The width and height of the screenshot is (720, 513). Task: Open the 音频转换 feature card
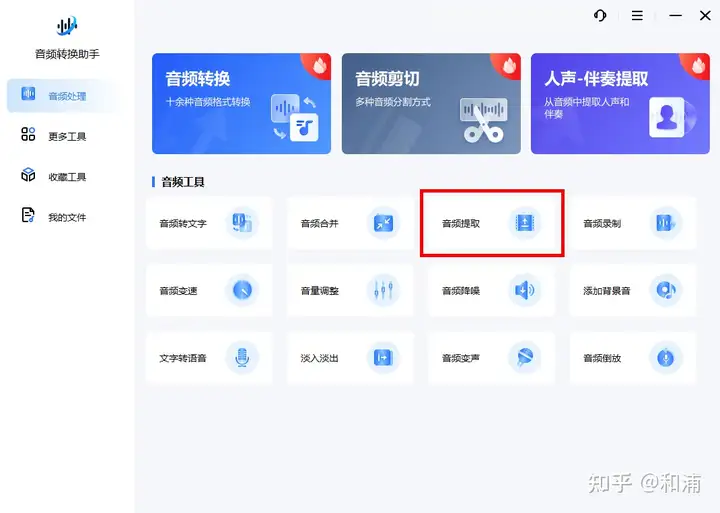(x=242, y=103)
